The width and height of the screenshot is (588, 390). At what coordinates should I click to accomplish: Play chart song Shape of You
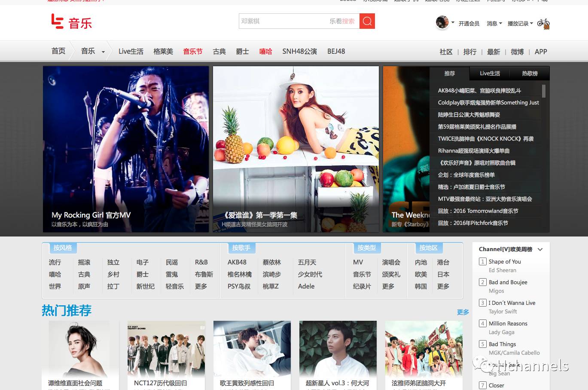tap(505, 261)
